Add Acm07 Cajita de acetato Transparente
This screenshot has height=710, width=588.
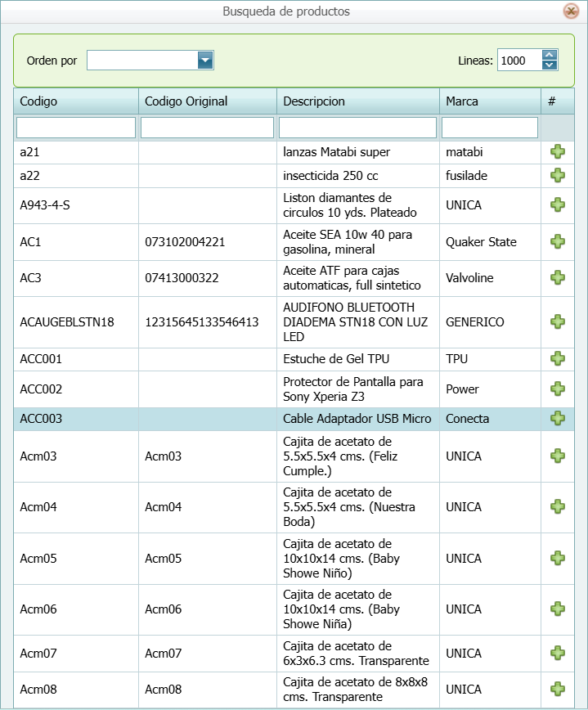point(558,654)
